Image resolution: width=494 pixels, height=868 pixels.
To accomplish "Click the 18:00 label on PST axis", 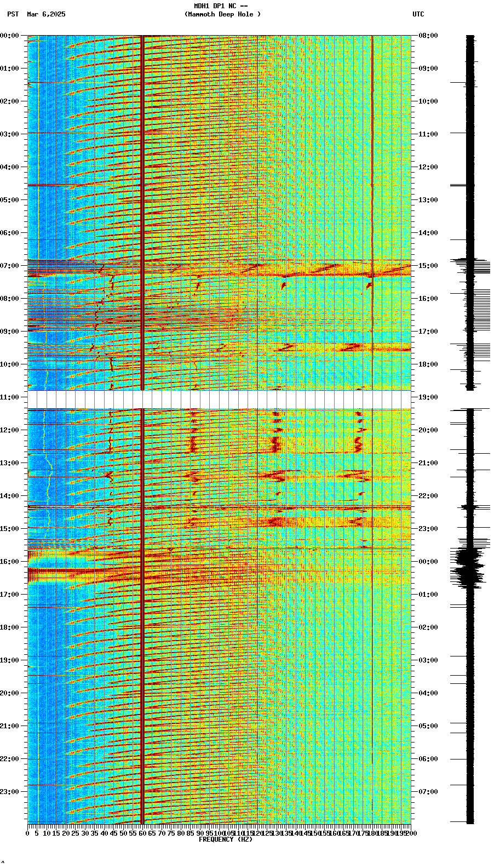I will tap(9, 627).
